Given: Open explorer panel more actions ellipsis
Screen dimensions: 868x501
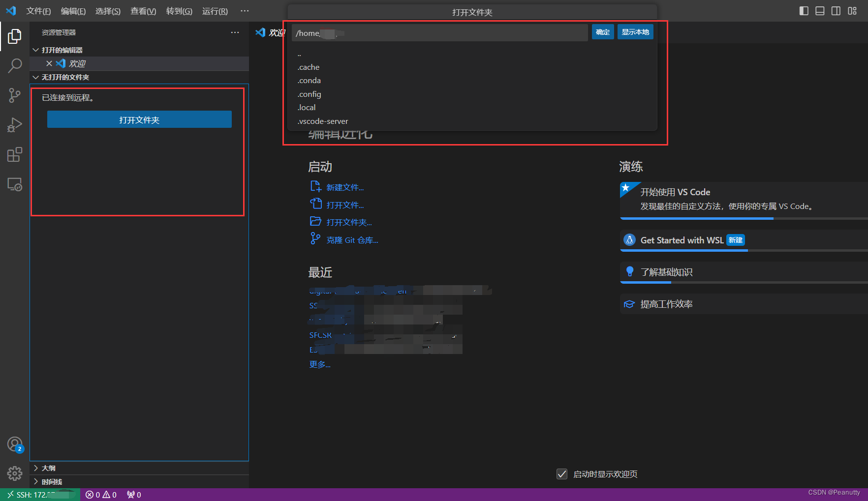Looking at the screenshot, I should tap(235, 32).
